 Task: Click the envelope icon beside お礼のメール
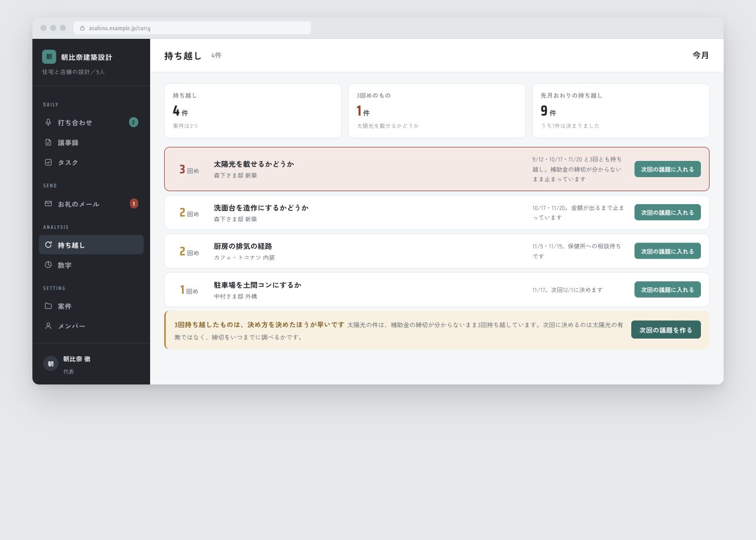tap(48, 204)
